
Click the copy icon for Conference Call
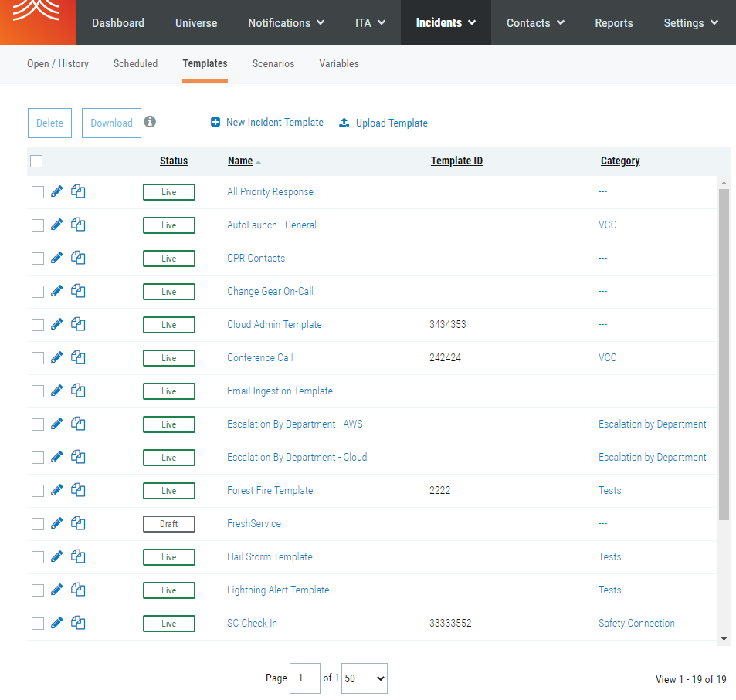(x=78, y=357)
